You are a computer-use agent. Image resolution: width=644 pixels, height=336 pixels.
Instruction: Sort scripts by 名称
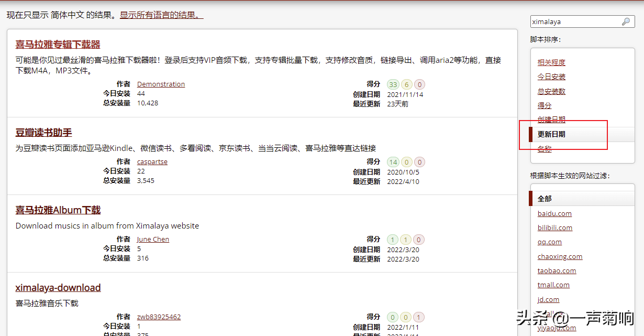tap(545, 149)
